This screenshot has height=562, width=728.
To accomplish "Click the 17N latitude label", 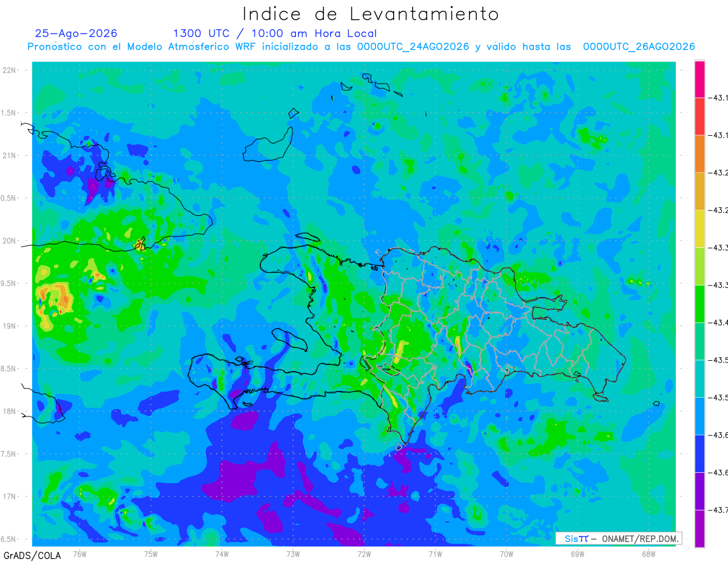I will [10, 497].
